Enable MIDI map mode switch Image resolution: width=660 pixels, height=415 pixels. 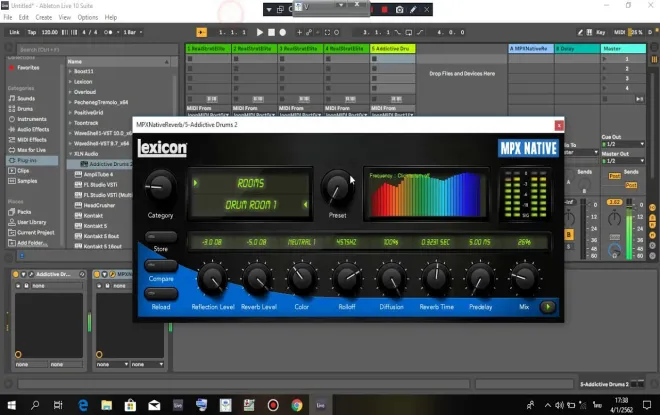coord(619,32)
